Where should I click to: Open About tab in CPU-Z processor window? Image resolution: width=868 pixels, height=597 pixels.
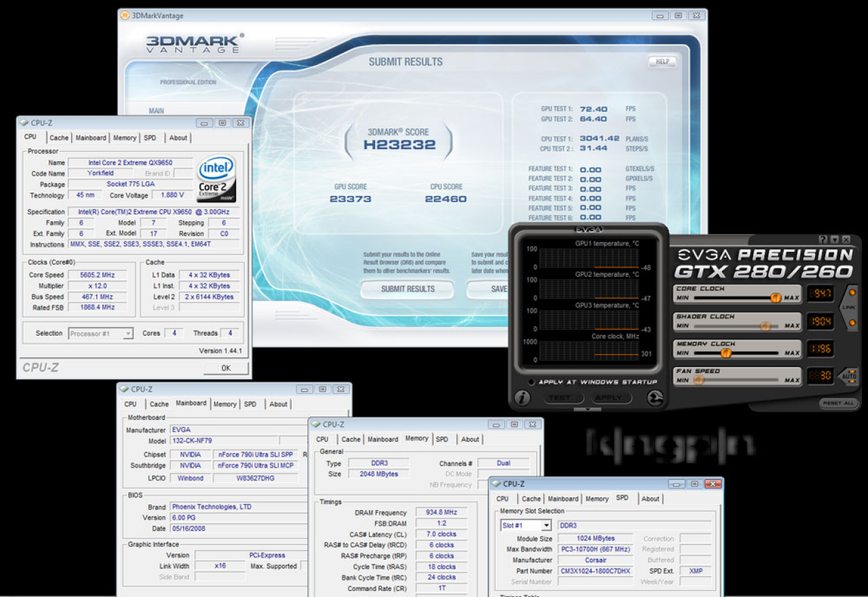click(178, 138)
